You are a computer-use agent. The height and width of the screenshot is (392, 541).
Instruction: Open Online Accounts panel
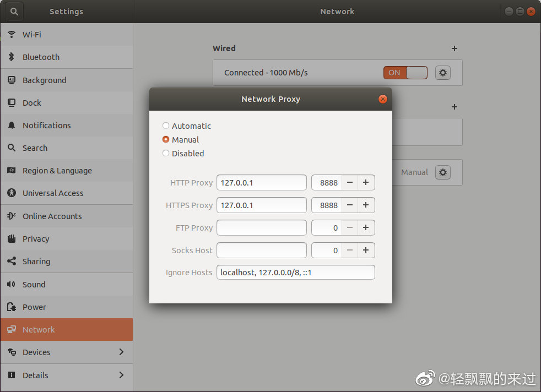click(67, 216)
